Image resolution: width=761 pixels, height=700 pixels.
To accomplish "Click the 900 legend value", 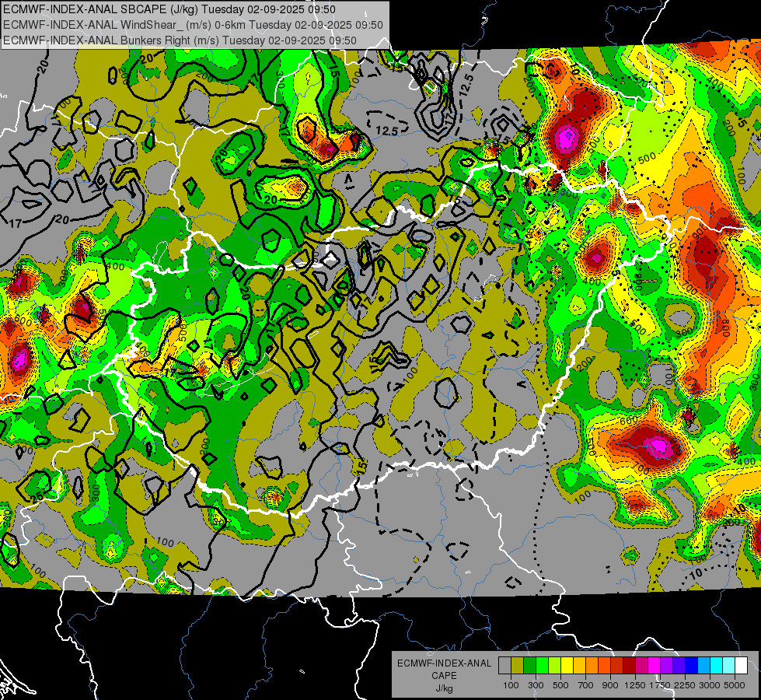I will 610,685.
